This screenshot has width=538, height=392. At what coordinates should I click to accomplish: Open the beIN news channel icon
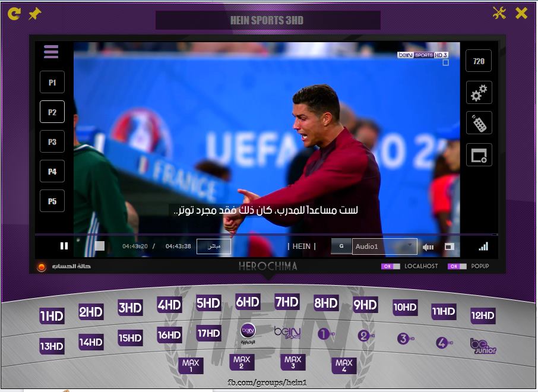[248, 333]
